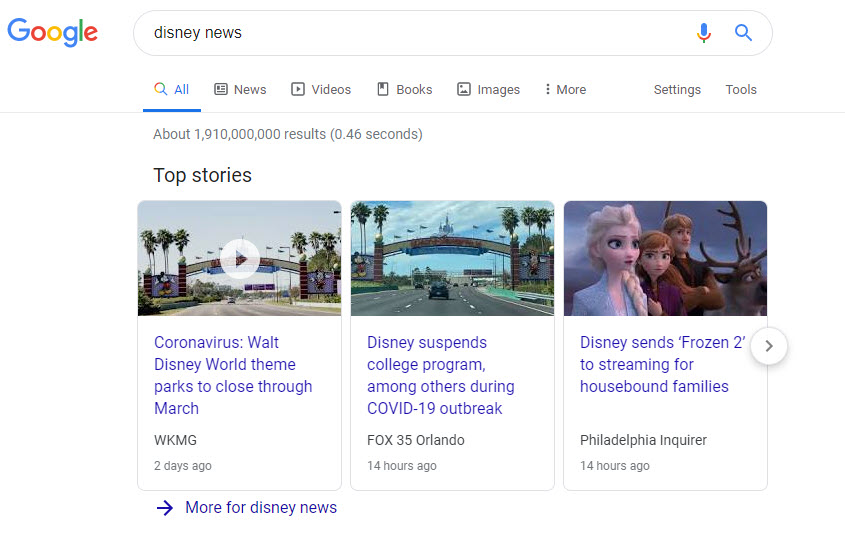Image resolution: width=845 pixels, height=535 pixels.
Task: Open Disney suspends college program article
Action: pyautogui.click(x=441, y=375)
